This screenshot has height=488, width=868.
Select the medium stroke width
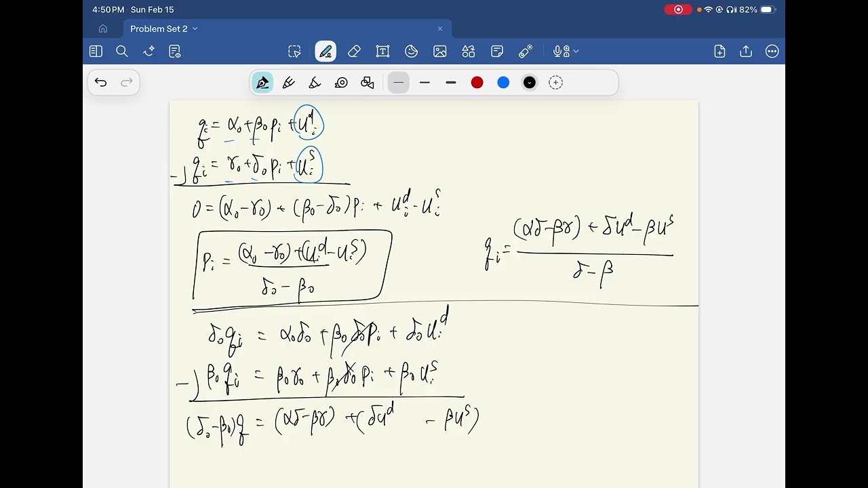coord(425,83)
